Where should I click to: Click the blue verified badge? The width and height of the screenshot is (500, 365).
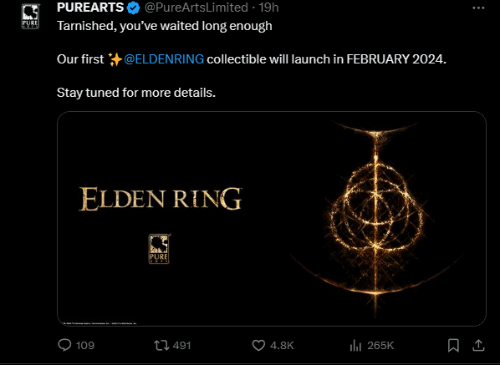point(134,8)
